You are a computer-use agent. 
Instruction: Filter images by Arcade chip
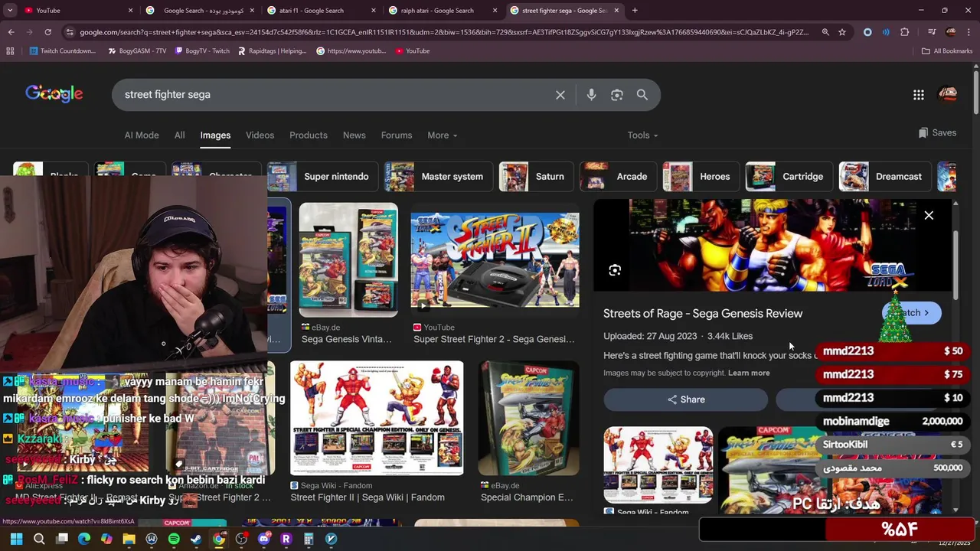(x=617, y=177)
